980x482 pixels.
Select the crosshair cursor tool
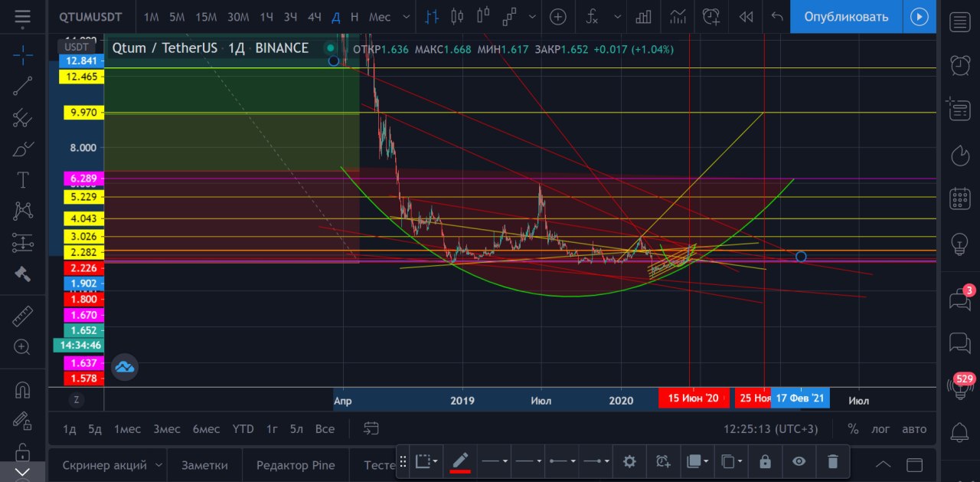(23, 55)
